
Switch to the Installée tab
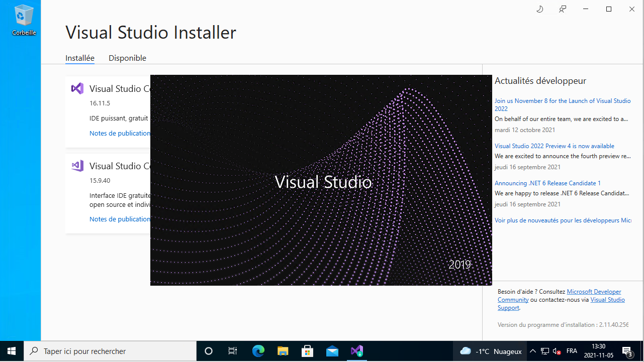(80, 58)
